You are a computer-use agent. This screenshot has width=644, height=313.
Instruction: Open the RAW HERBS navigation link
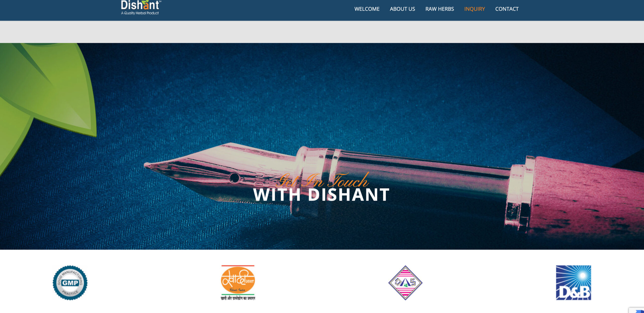click(x=439, y=9)
